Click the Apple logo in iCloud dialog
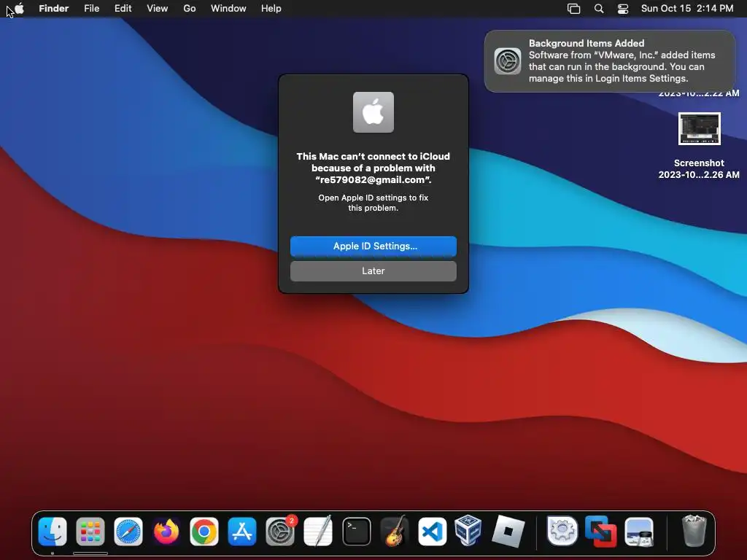The width and height of the screenshot is (747, 560). (373, 112)
